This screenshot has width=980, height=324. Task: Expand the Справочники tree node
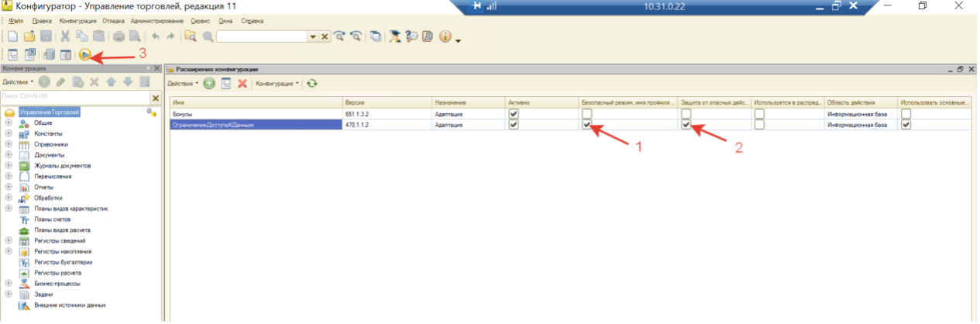(9, 144)
